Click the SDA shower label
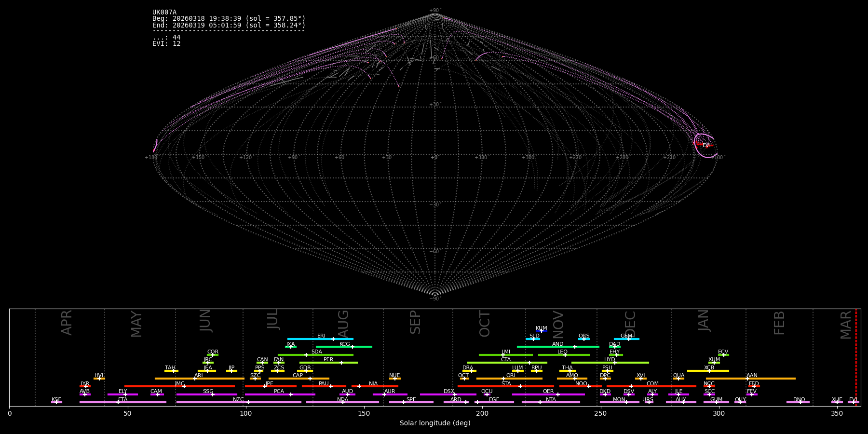The height and width of the screenshot is (434, 868). [317, 352]
